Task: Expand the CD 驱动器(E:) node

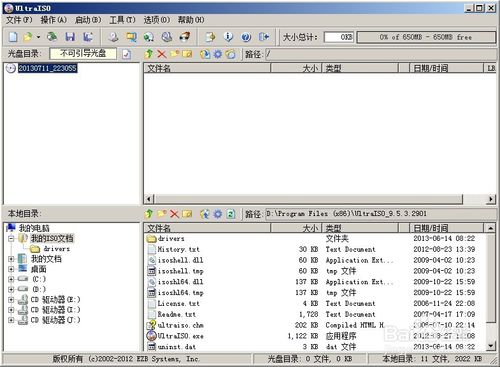Action: click(x=11, y=299)
